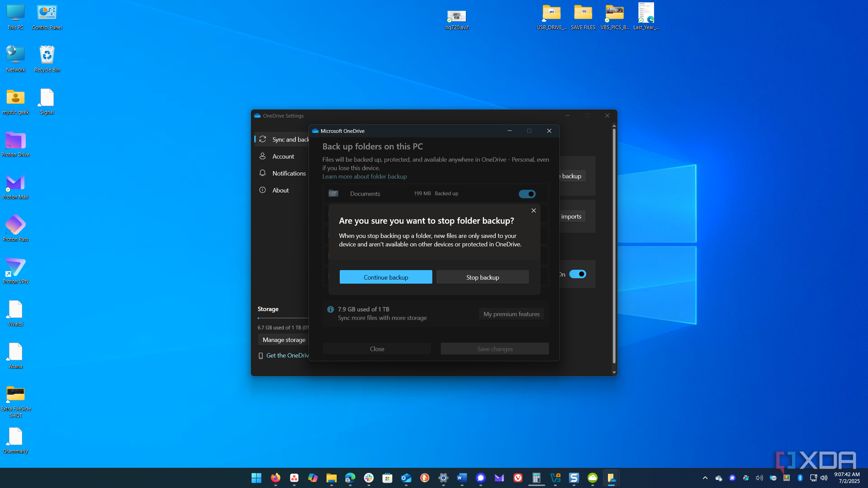Viewport: 868px width, 488px height.
Task: Select the hq720.avif file on desktop
Action: click(x=457, y=20)
